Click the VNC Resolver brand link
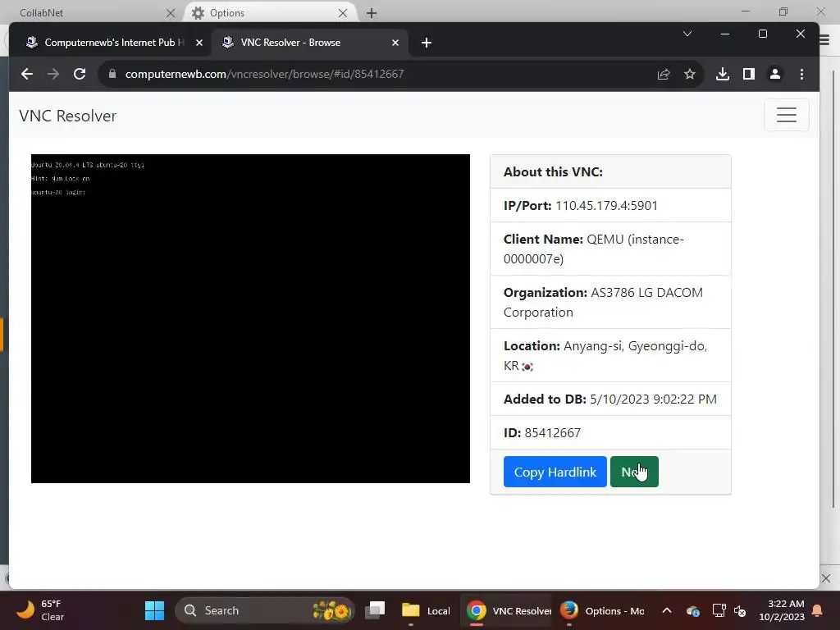This screenshot has height=630, width=840. [67, 116]
